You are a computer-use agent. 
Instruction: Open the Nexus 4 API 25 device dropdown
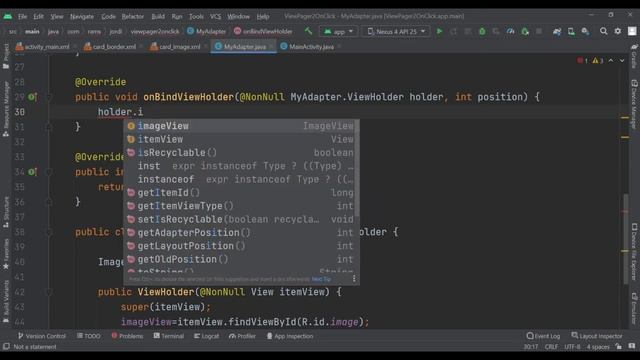(x=396, y=31)
